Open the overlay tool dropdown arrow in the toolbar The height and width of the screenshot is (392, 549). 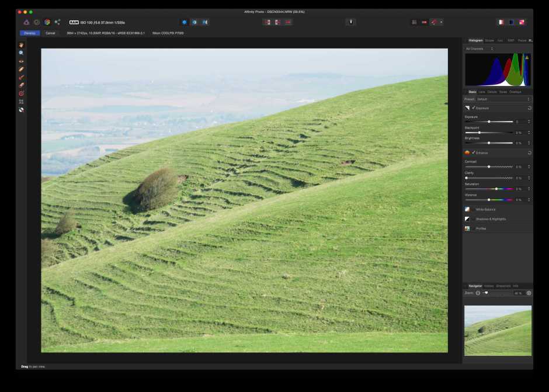pos(442,22)
